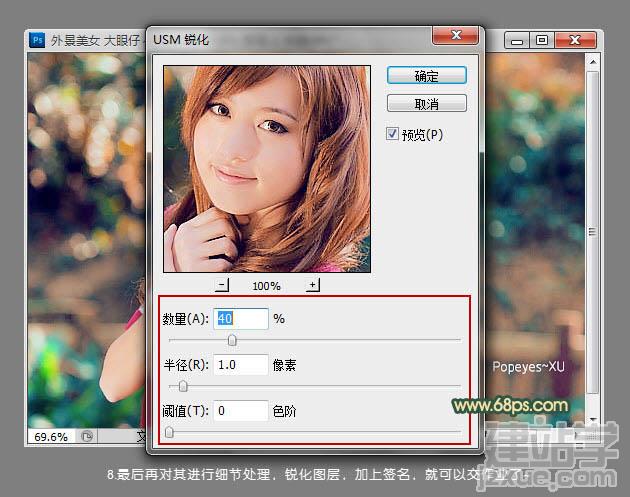The image size is (630, 497).
Task: Maximize the Photoshop document window
Action: coord(542,40)
